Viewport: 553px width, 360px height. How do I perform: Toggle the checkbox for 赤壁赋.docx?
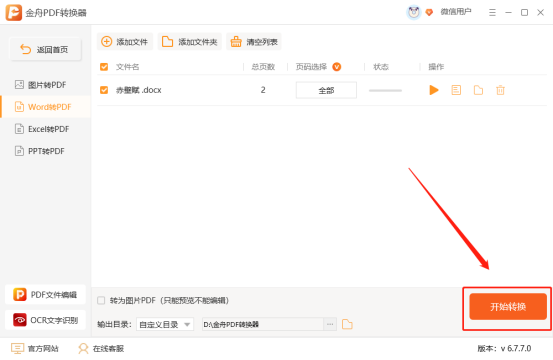point(104,90)
